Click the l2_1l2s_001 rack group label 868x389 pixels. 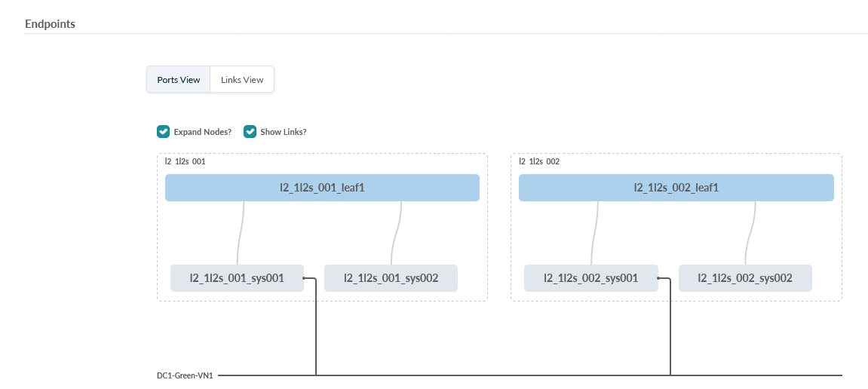coord(185,161)
